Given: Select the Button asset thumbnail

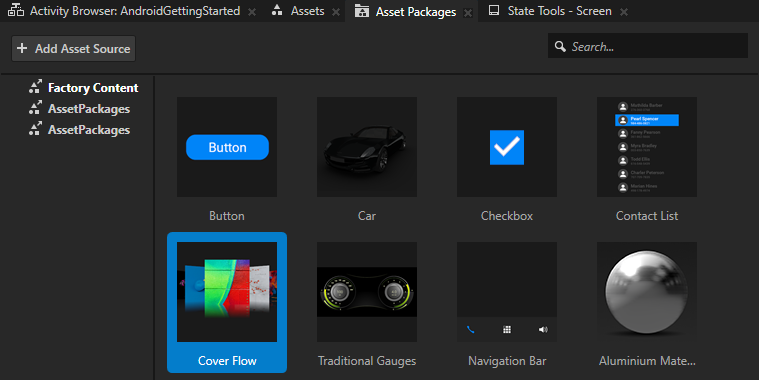Looking at the screenshot, I should (x=227, y=147).
